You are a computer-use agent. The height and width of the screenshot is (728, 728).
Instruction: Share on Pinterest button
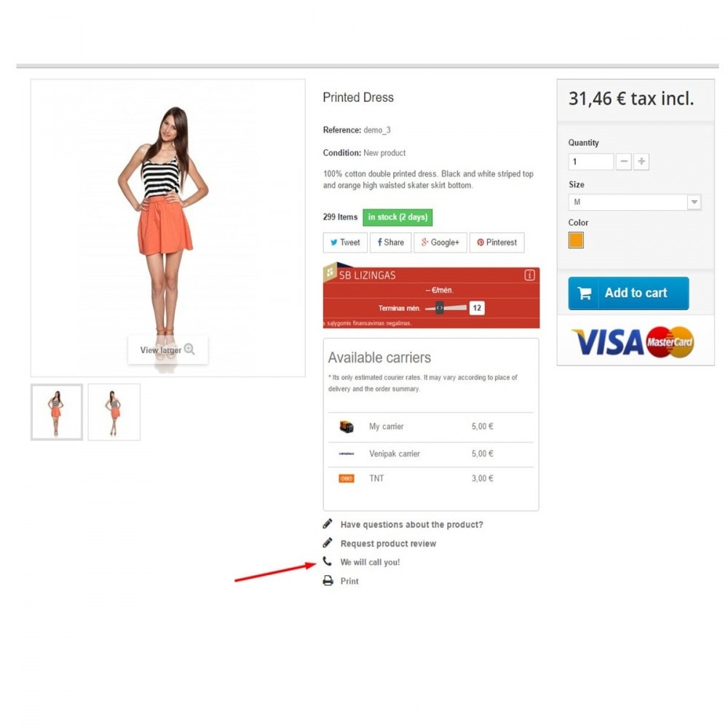(x=496, y=242)
